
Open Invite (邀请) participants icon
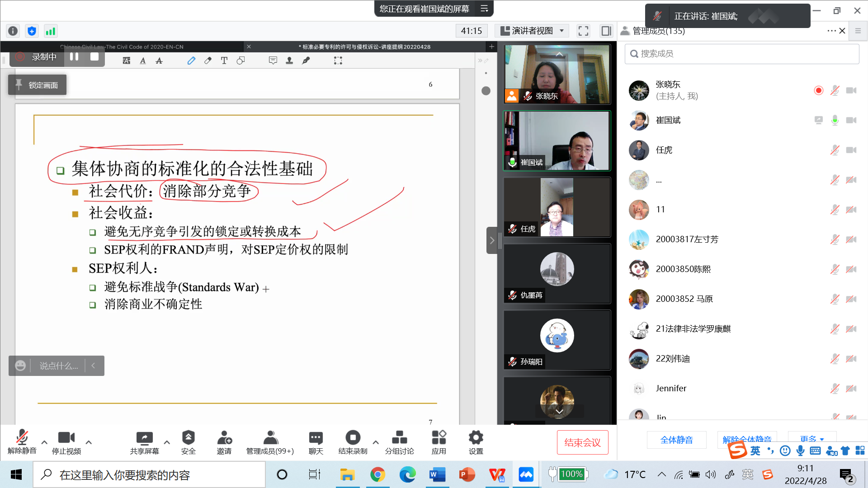tap(224, 438)
